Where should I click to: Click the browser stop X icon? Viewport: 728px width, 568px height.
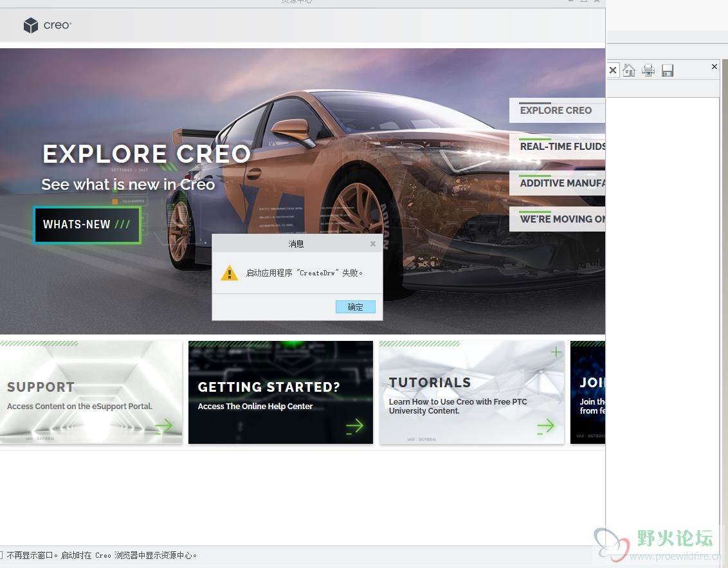click(613, 70)
